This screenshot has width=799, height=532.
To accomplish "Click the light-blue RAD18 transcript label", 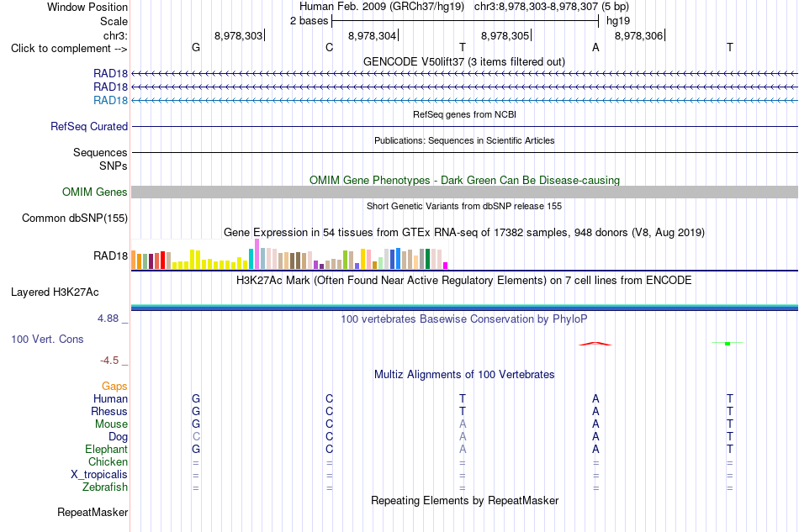I will coord(110,100).
